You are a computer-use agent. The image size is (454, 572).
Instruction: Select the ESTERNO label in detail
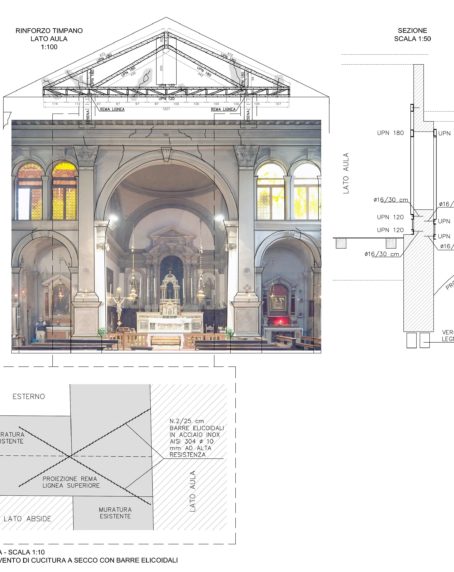[x=29, y=396]
